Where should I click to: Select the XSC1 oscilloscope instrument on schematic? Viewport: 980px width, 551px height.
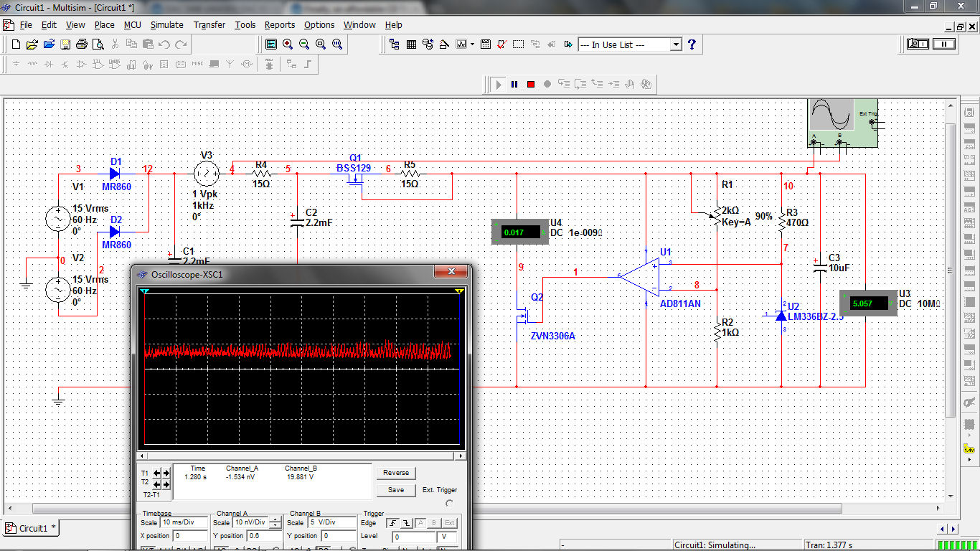coord(844,123)
